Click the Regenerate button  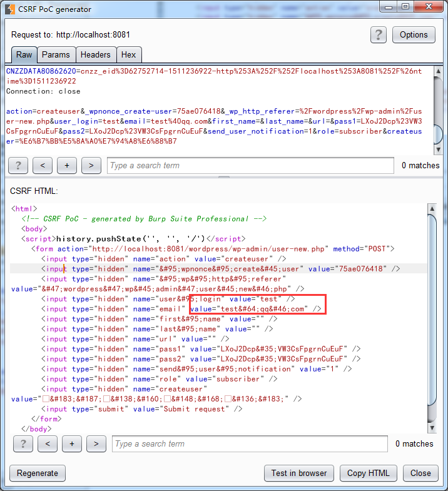tap(38, 473)
